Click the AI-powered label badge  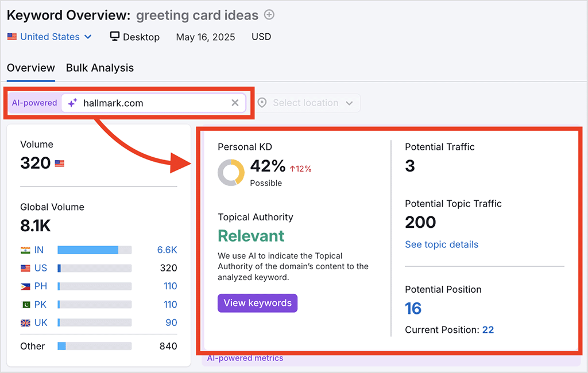[34, 103]
